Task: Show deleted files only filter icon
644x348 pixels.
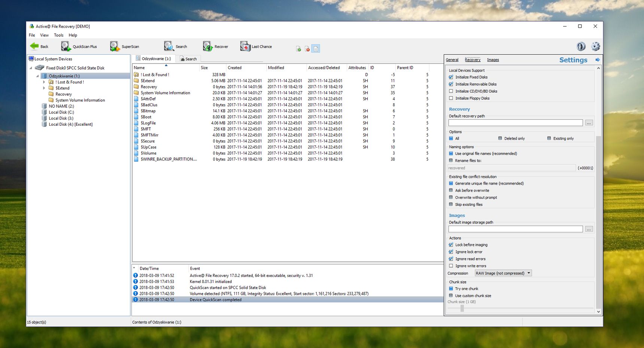Action: 307,49
